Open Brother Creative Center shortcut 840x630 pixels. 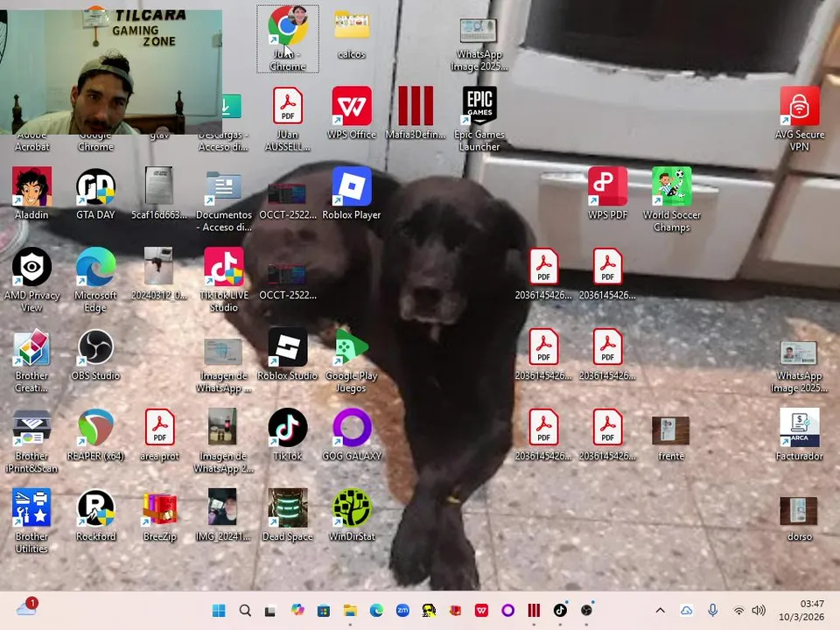[31, 360]
